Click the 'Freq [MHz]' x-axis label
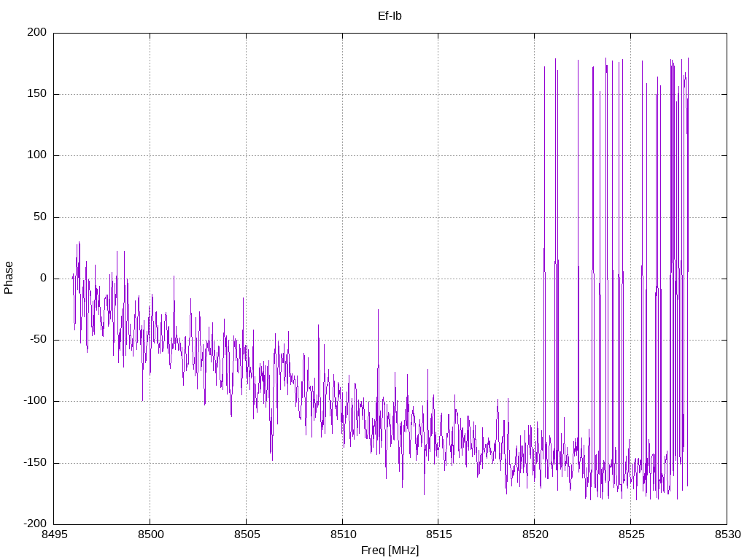This screenshot has width=747, height=560. 390,551
